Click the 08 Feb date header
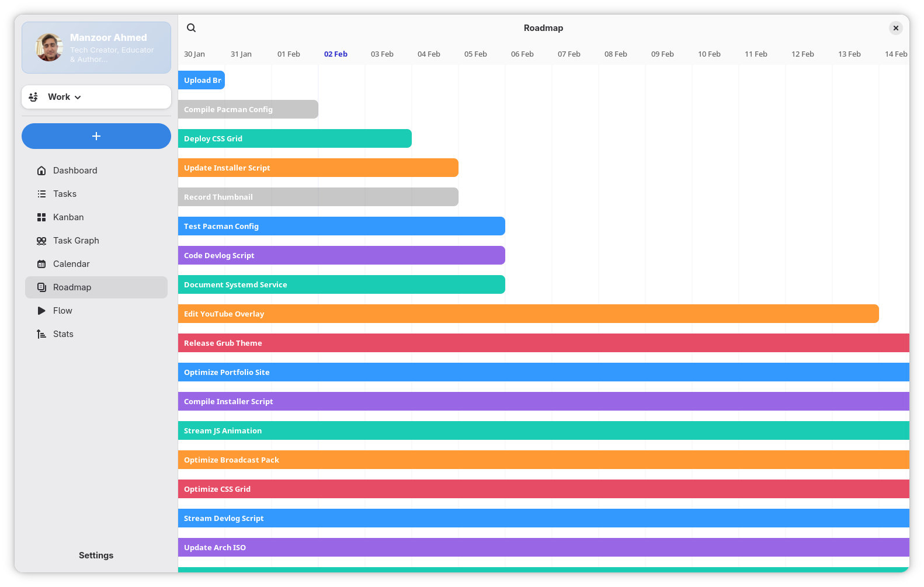The image size is (924, 587). tap(616, 54)
